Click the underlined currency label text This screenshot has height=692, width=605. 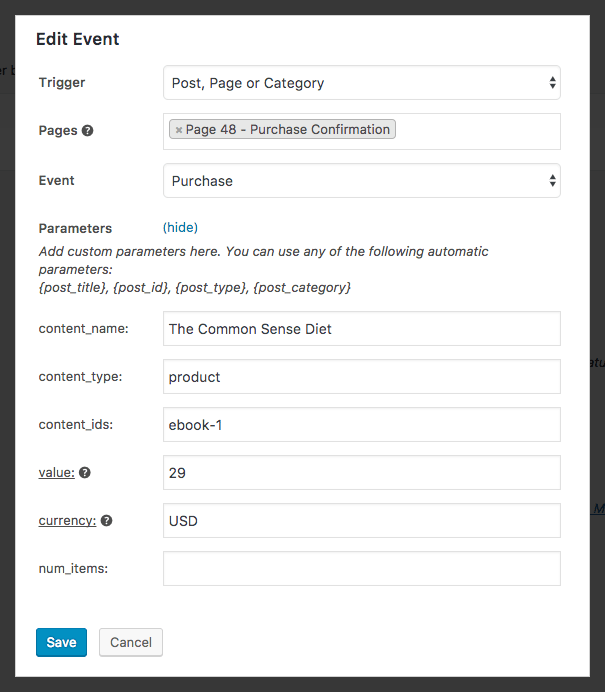point(67,521)
